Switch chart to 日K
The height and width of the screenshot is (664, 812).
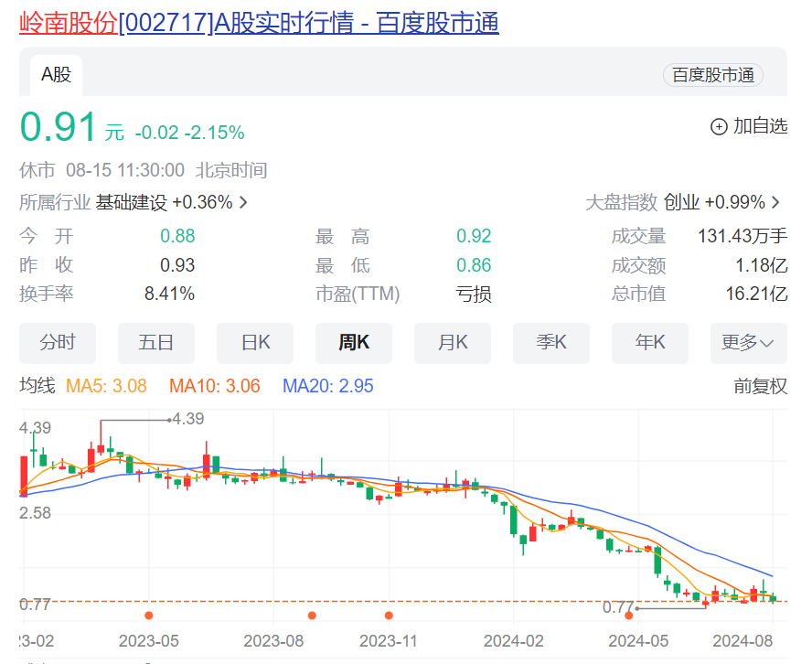pos(255,343)
